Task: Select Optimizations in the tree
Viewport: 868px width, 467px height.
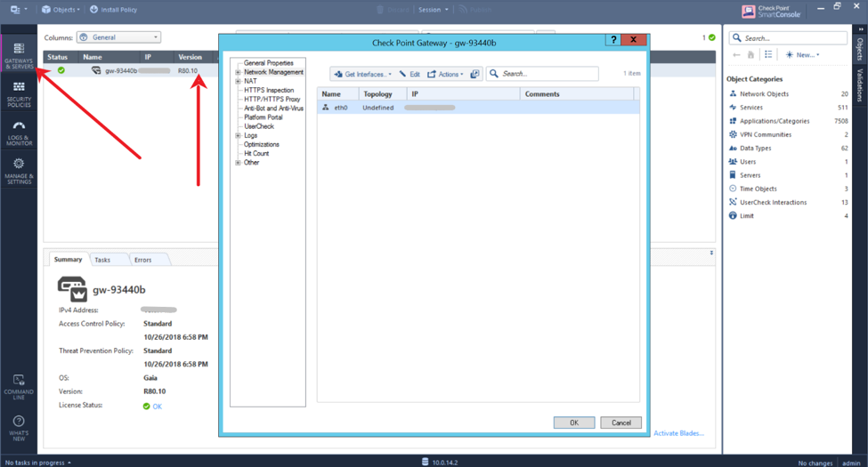Action: [x=261, y=144]
